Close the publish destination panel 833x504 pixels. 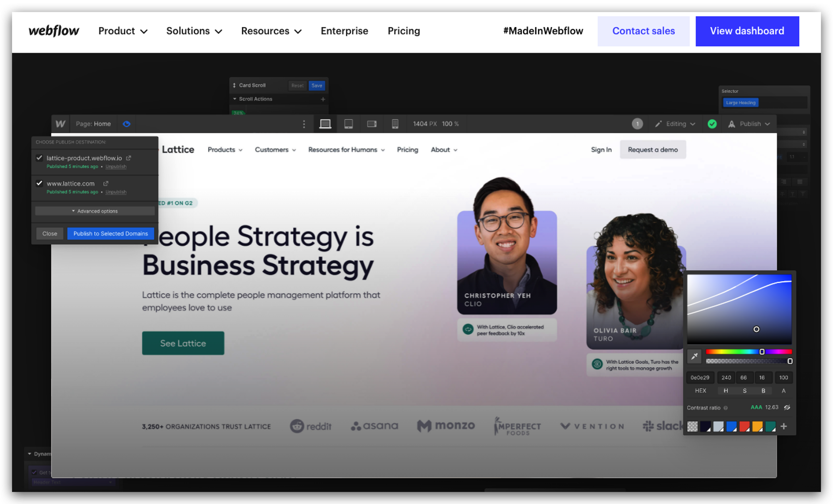pos(50,234)
